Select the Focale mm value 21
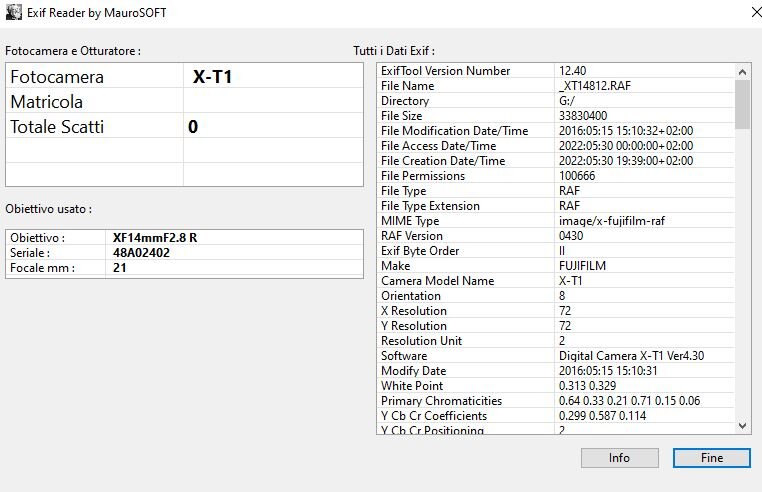 click(x=120, y=268)
